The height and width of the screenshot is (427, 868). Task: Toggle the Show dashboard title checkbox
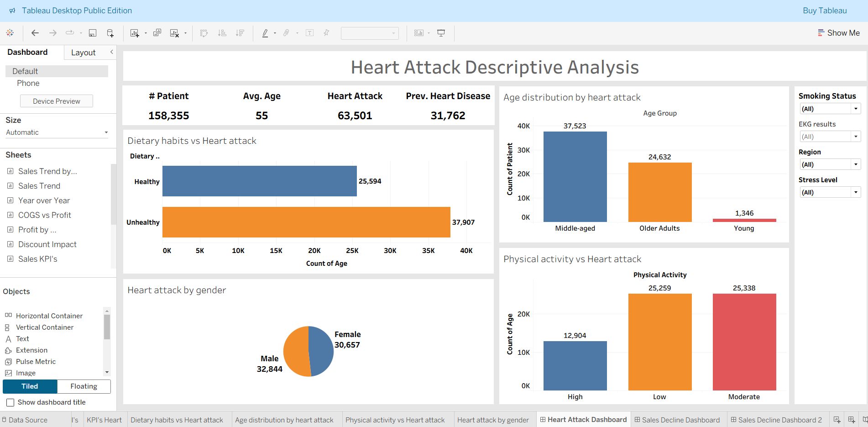10,402
